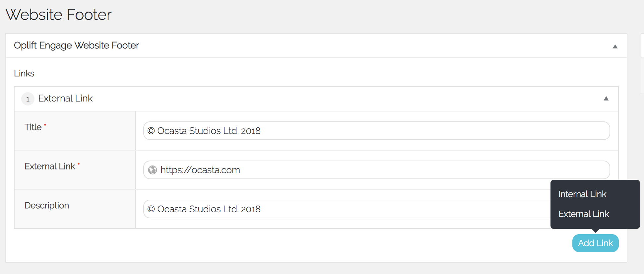Click the Links section label
The image size is (644, 274).
tap(24, 73)
